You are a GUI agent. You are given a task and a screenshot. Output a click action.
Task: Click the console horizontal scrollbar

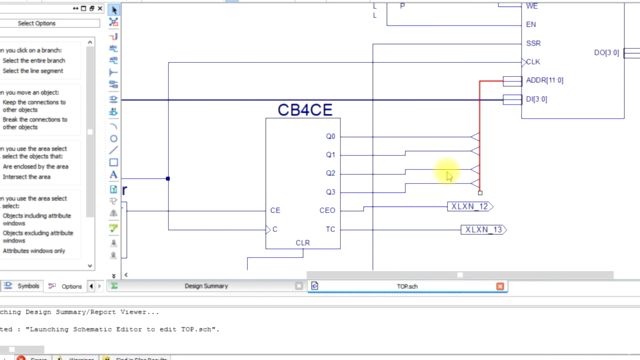[22, 350]
